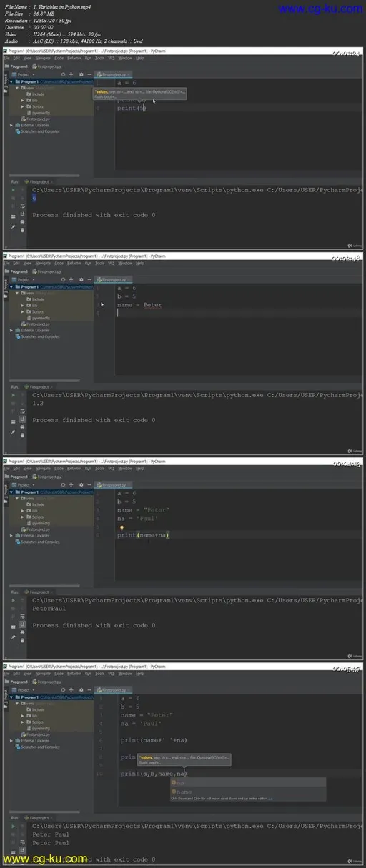Click the yellow lightbulb icon in the third frame's editor
Screen dimensions: 366x868
[x=122, y=528]
